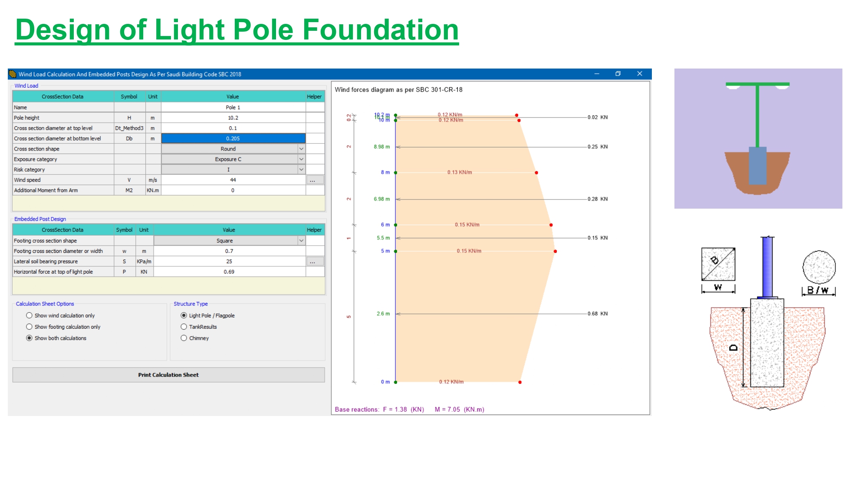Maximize the wind load calculation window
Screen dimensions: 868x488
(x=618, y=74)
